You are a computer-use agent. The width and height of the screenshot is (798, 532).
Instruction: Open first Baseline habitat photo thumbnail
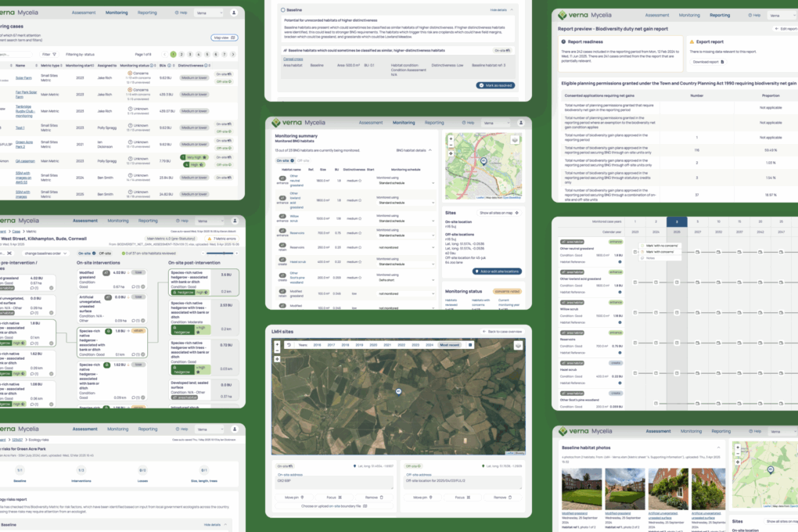pos(581,489)
